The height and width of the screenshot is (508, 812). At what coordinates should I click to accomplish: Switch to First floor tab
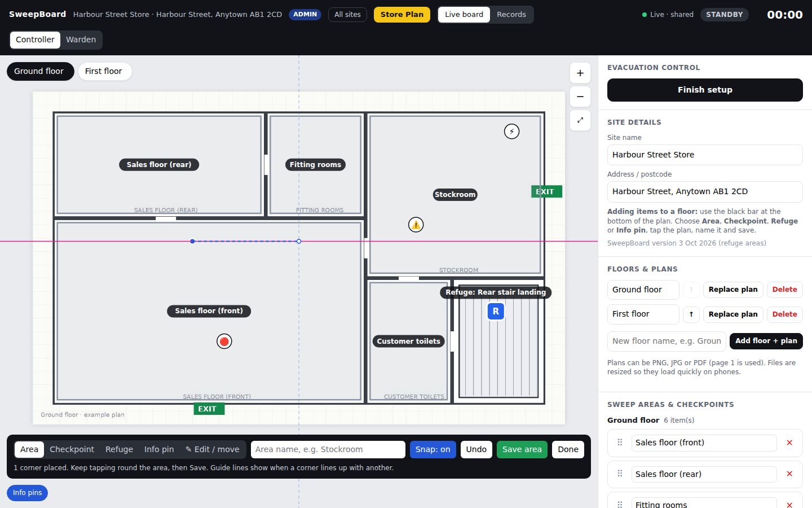point(104,71)
